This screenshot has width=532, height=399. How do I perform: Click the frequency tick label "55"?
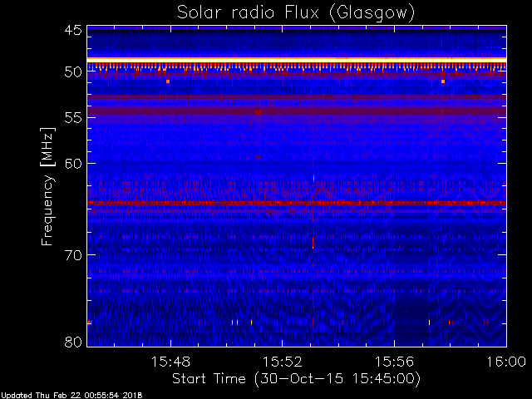tap(73, 118)
